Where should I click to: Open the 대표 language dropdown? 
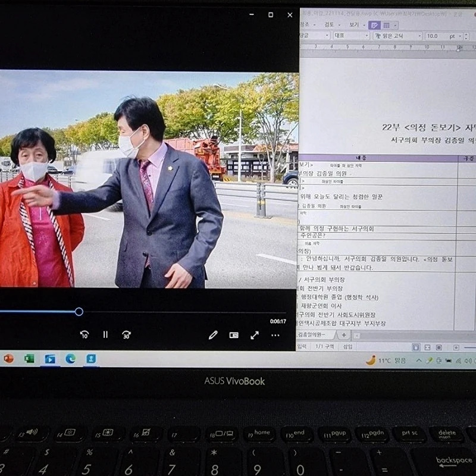click(x=351, y=36)
